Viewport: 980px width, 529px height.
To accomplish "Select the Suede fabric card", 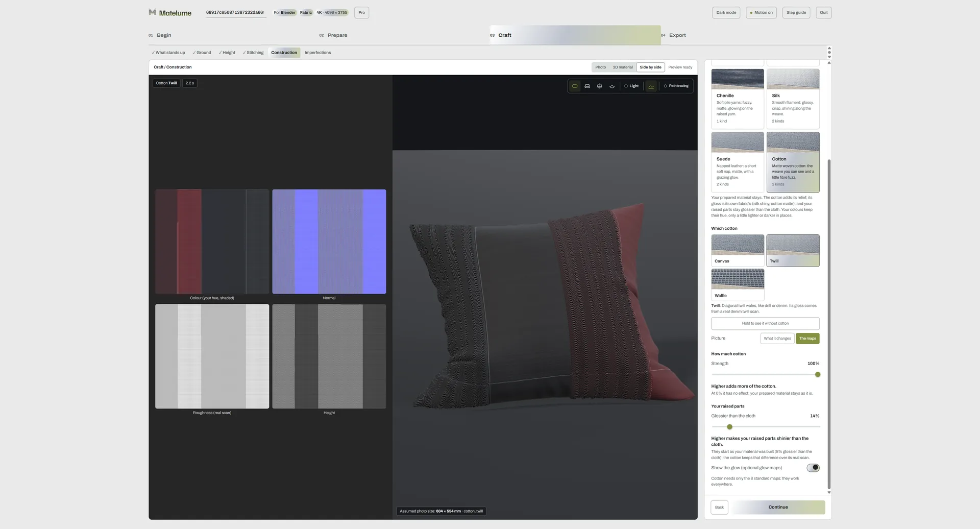I will click(738, 162).
